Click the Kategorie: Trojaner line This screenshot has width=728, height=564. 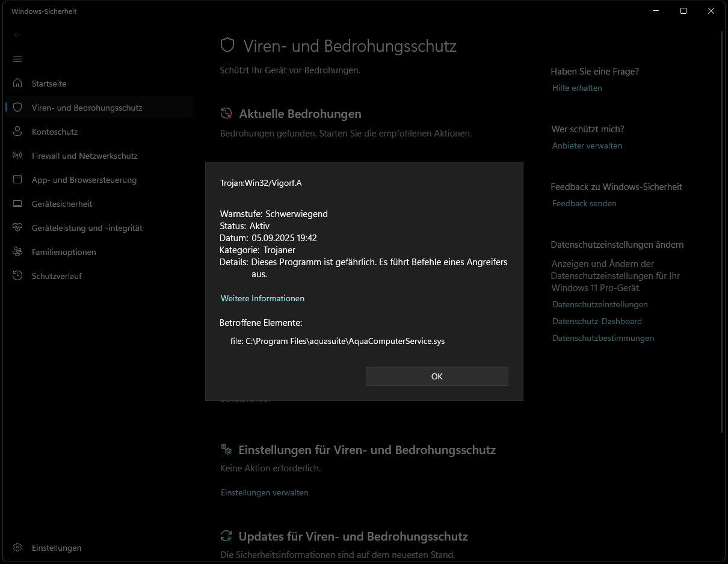(x=258, y=250)
